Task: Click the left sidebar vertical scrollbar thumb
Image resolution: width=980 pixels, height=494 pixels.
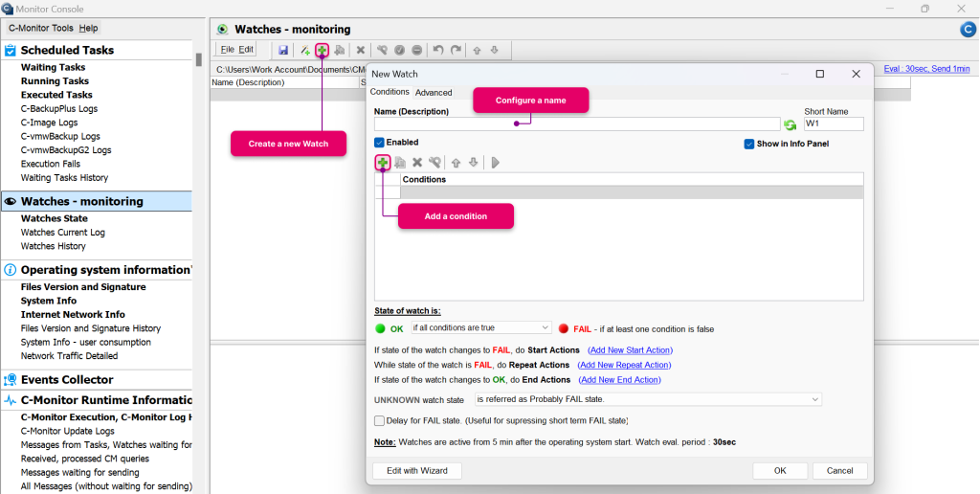Action: [199, 59]
